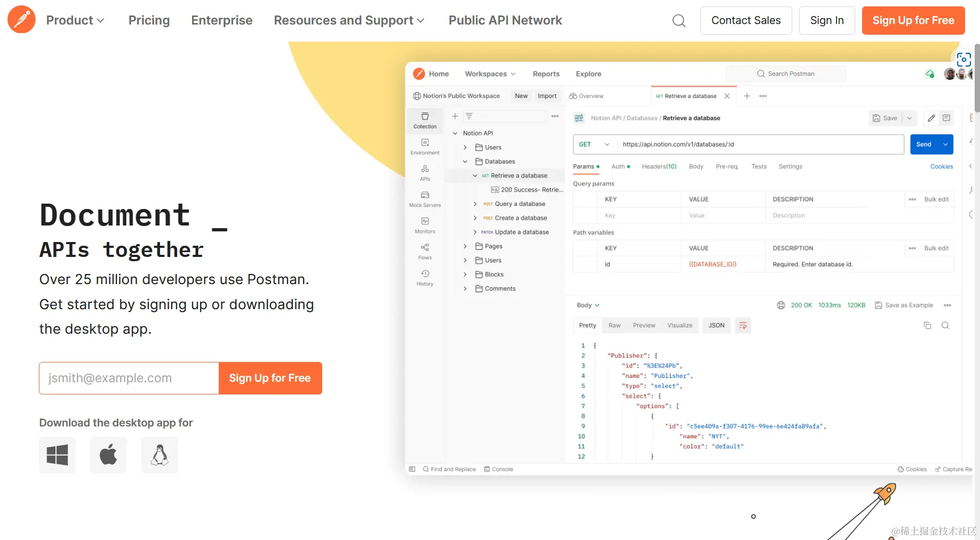The width and height of the screenshot is (980, 540).
Task: Go to the Enterprise page
Action: (222, 20)
